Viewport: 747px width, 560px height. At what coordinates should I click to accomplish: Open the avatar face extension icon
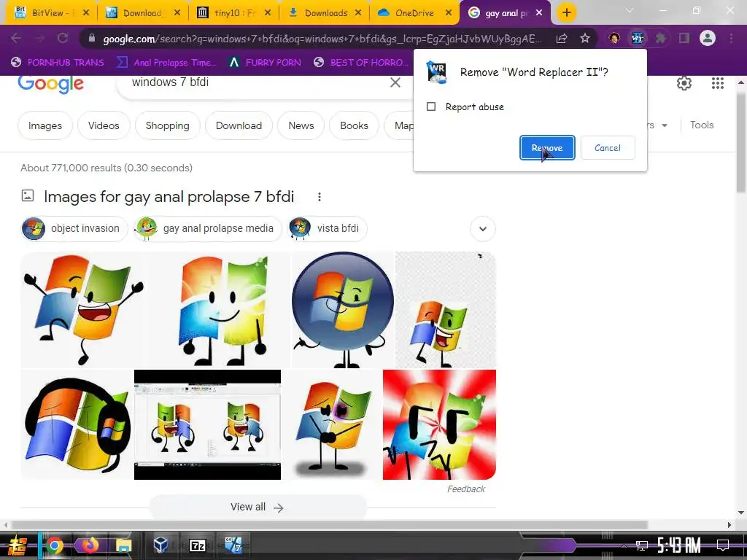point(614,38)
